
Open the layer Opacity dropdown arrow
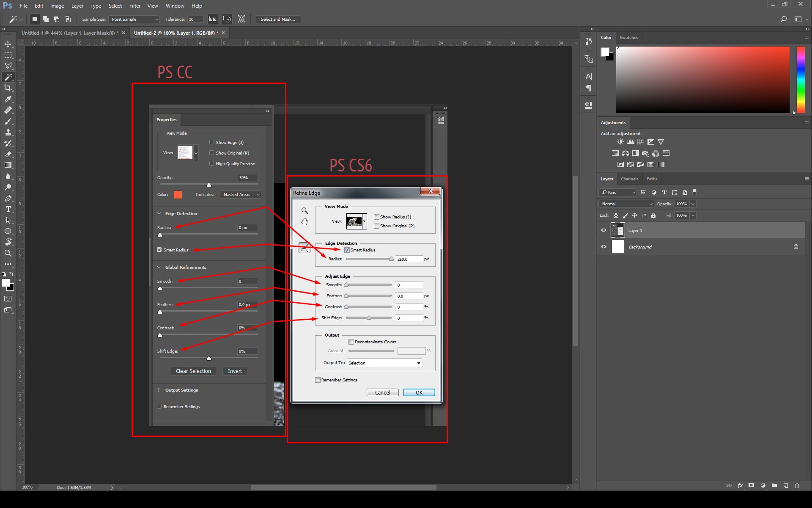coord(693,204)
